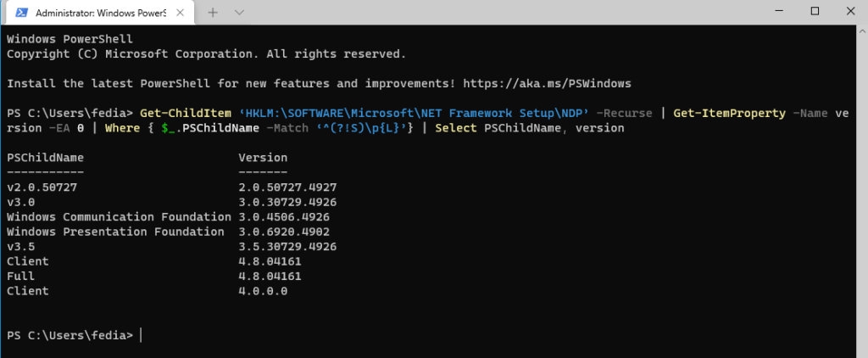Open the new tab profile dropdown arrow
The width and height of the screenshot is (868, 358).
[239, 12]
